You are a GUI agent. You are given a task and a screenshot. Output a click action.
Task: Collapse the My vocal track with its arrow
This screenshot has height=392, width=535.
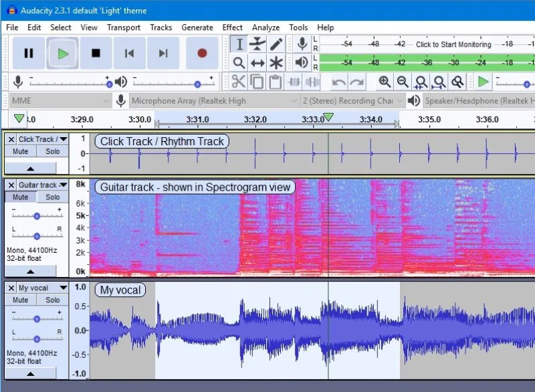pyautogui.click(x=30, y=373)
